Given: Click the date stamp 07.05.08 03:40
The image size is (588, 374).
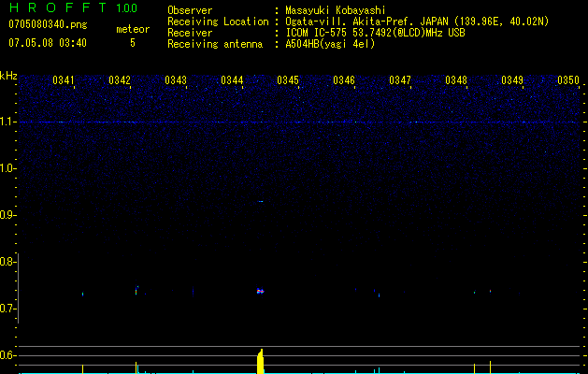Looking at the screenshot, I should click(48, 43).
